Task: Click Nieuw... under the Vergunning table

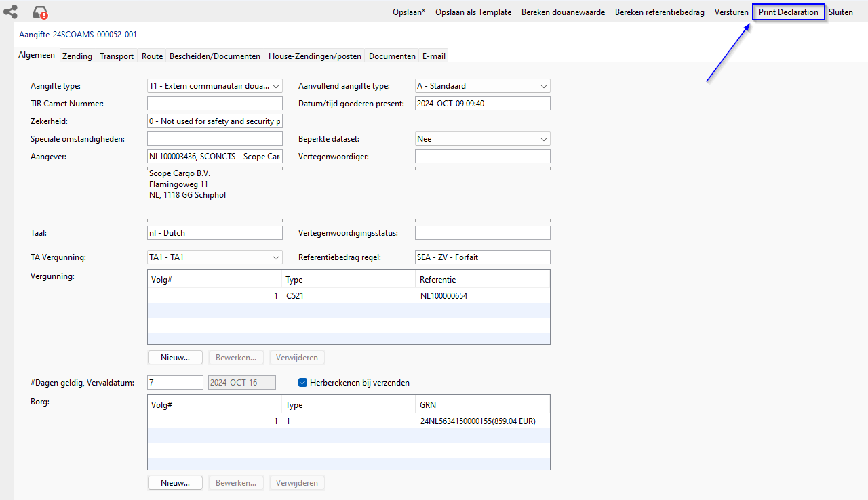Action: [x=175, y=357]
